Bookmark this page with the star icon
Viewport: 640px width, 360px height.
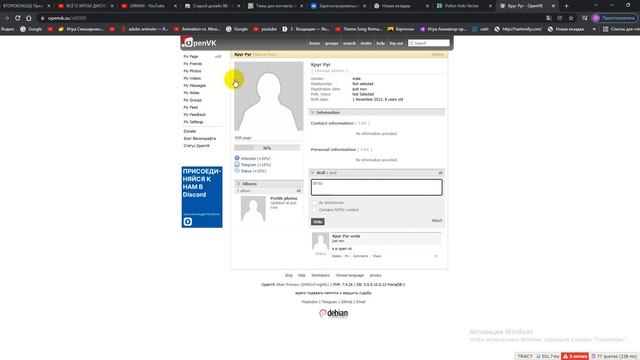tap(571, 18)
